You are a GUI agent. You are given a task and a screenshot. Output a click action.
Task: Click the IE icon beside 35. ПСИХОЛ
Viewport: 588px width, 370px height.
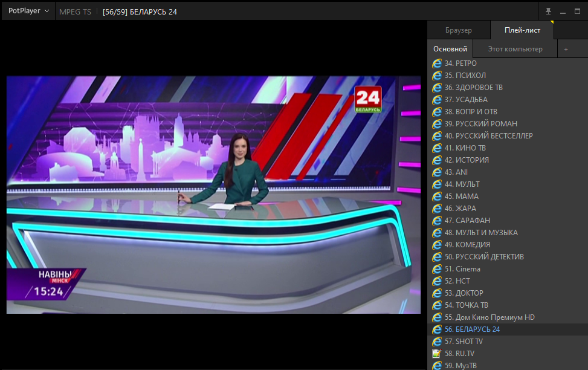tap(436, 76)
